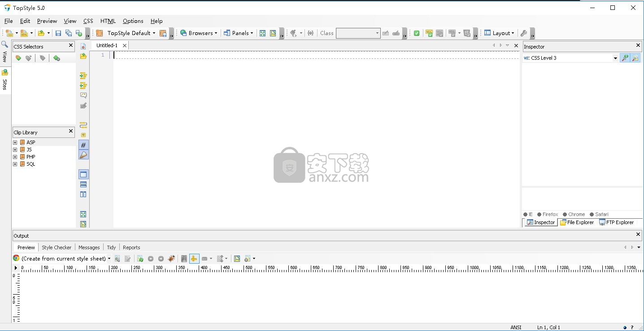Close the Clip Library panel
Viewport: 644px width, 331px height.
tap(71, 131)
